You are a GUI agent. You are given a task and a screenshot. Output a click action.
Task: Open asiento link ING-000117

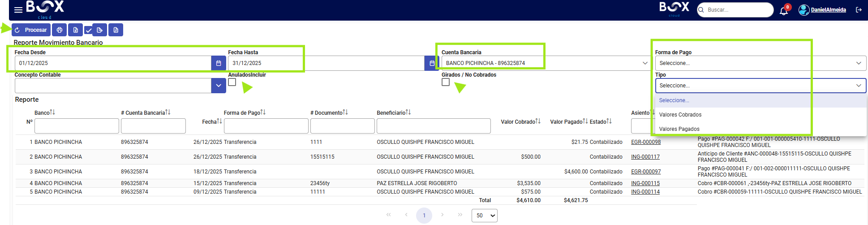(645, 157)
